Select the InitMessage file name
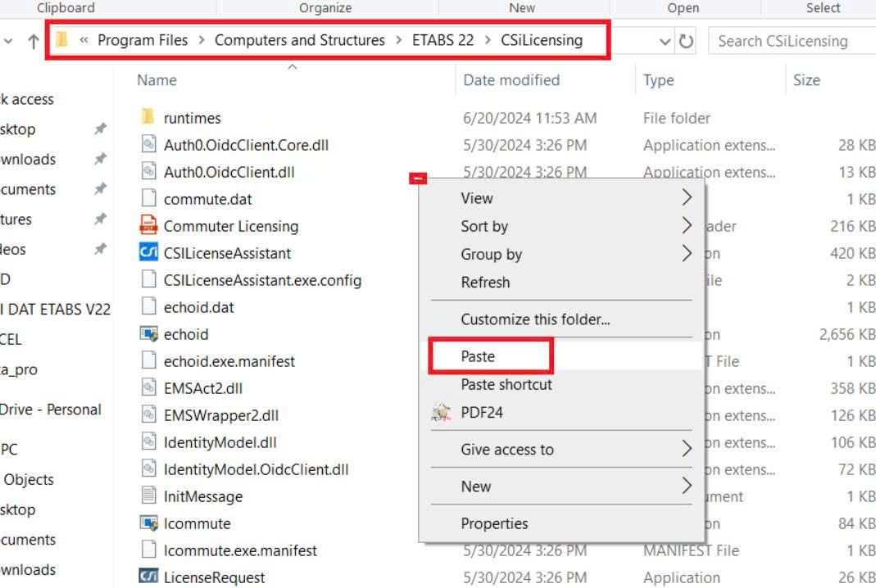 202,496
